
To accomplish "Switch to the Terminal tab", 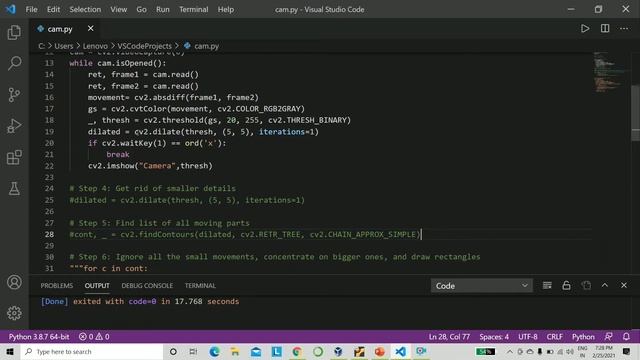I will [x=200, y=286].
